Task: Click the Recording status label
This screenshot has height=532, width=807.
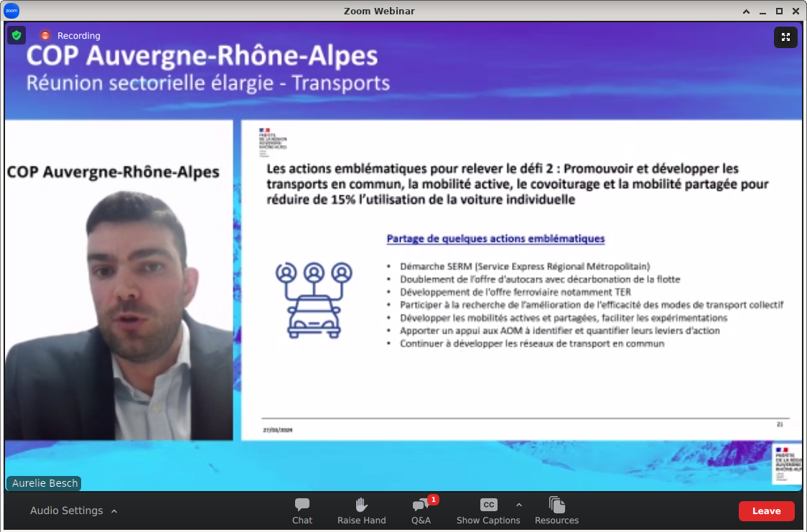Action: 79,35
